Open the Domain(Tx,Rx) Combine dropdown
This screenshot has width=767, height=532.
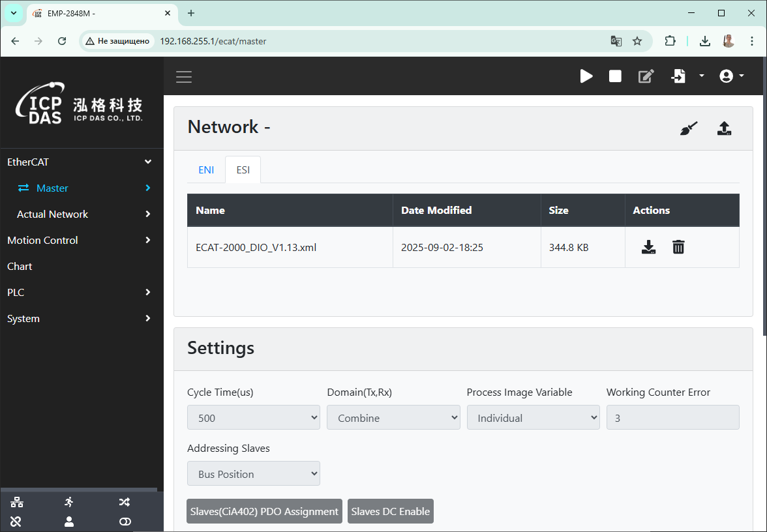393,418
